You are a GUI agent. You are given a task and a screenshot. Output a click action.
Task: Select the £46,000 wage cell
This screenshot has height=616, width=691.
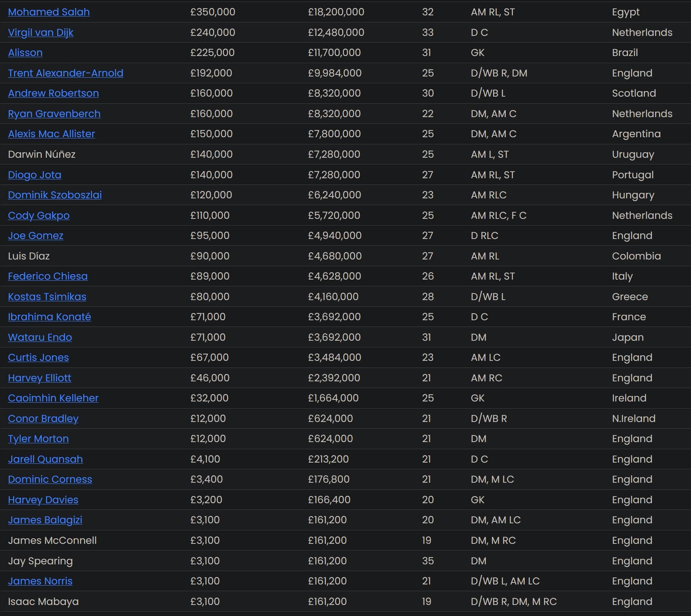click(x=210, y=378)
